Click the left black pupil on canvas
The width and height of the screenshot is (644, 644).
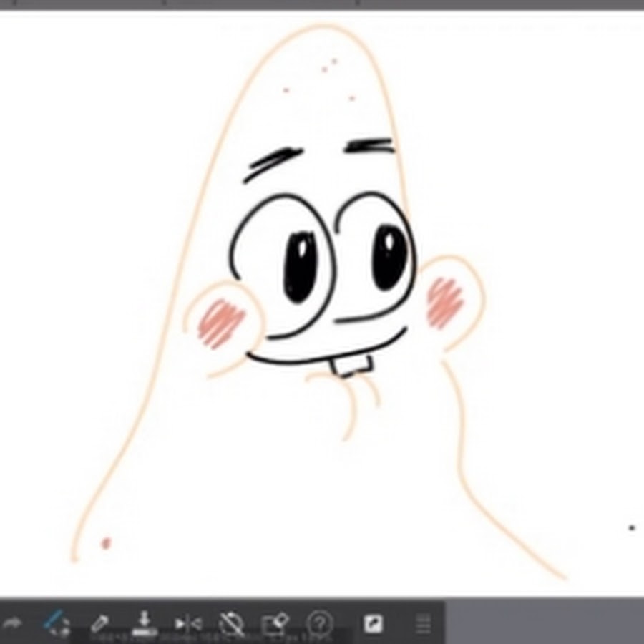pyautogui.click(x=299, y=265)
